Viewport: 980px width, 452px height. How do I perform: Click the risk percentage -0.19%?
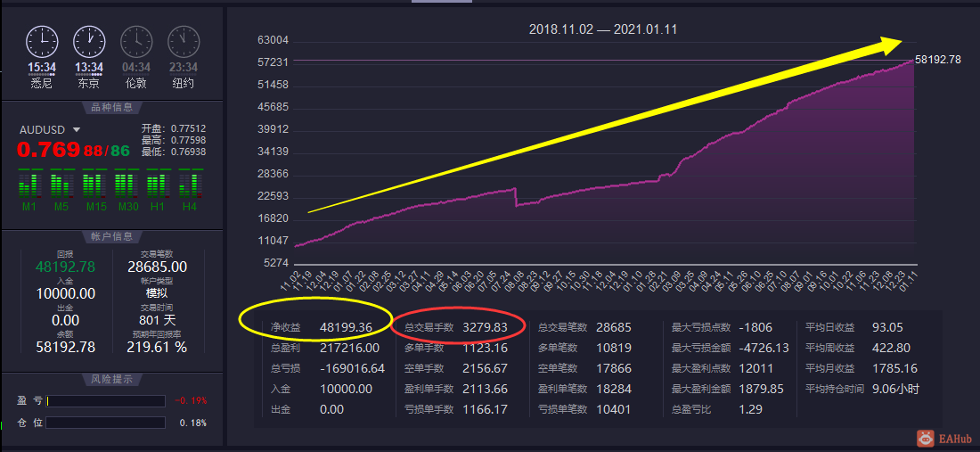[191, 400]
